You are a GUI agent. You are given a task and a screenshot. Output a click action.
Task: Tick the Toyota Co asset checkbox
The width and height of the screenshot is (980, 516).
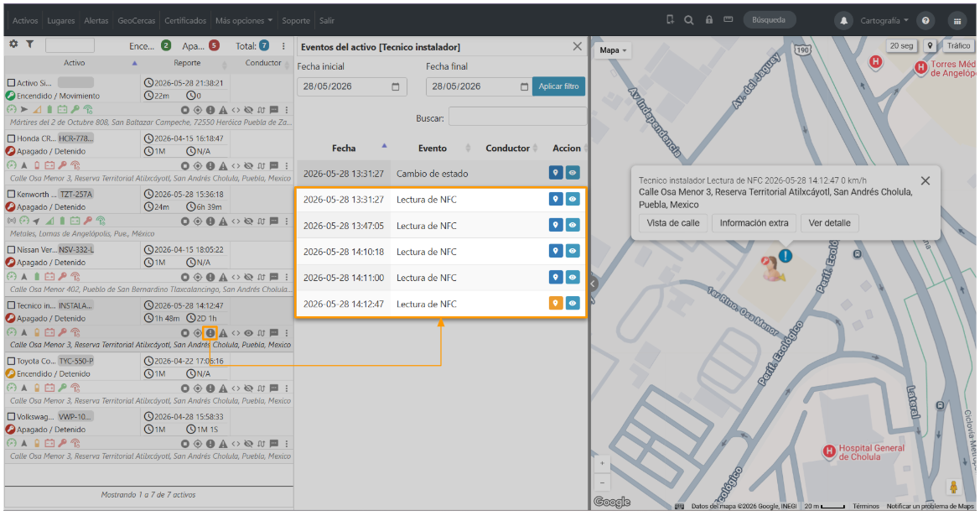point(11,361)
